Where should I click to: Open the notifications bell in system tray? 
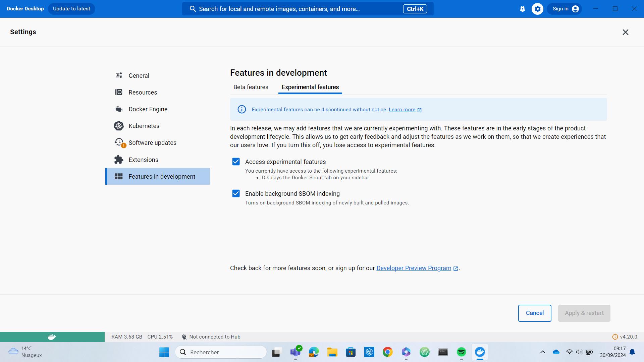tap(632, 352)
